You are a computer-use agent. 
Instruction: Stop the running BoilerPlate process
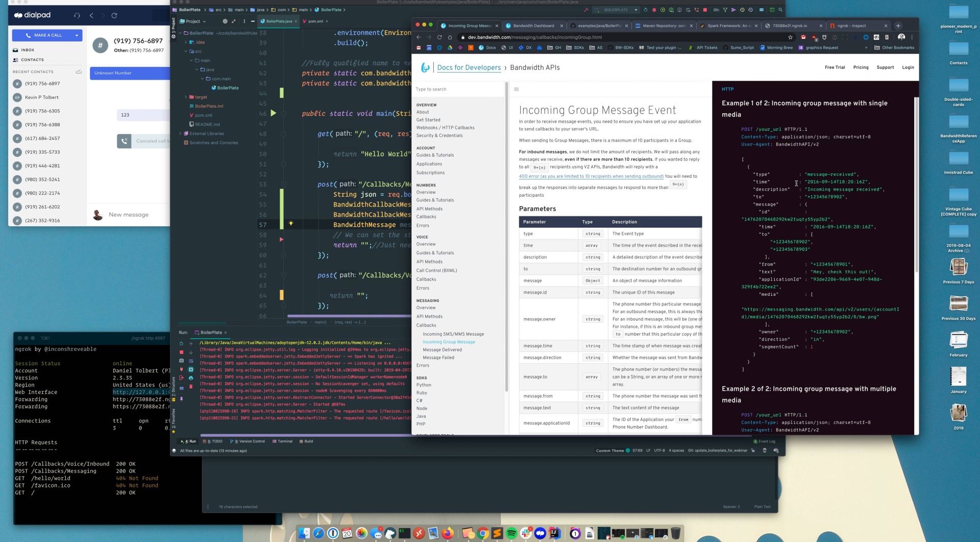181,352
